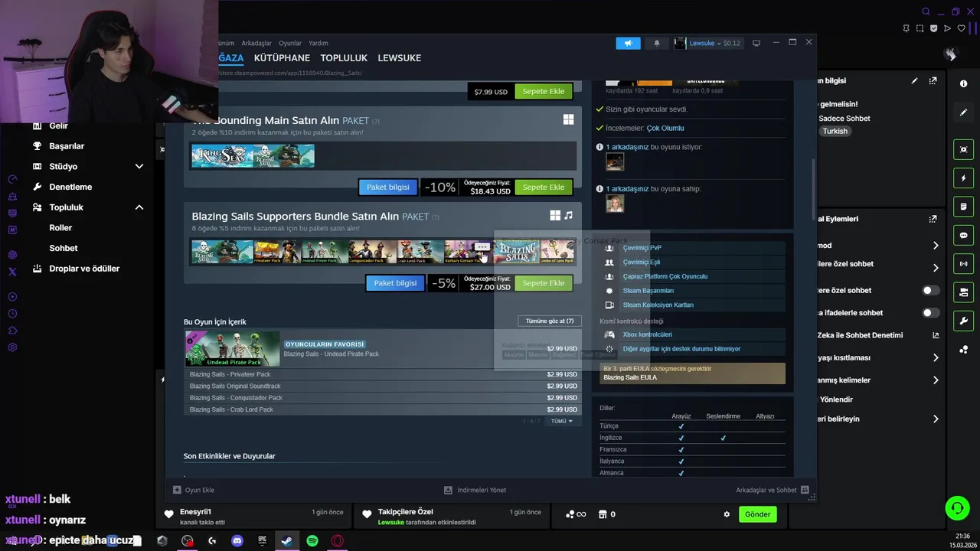The width and height of the screenshot is (980, 551).
Task: Click the lightning bolt icon in right toolbar
Action: tap(964, 178)
